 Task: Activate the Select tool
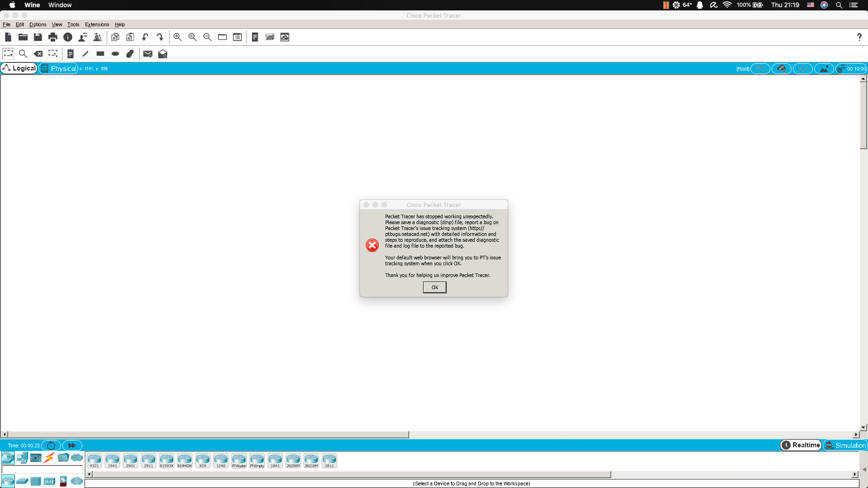(x=8, y=54)
